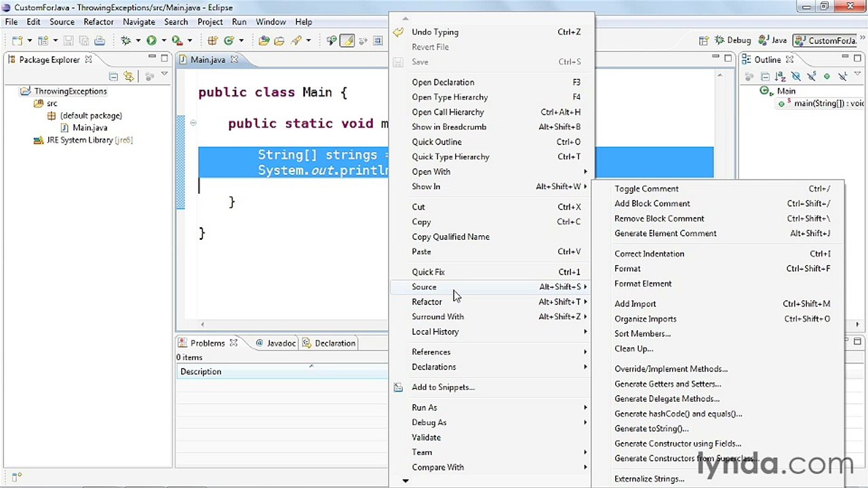Open the External Tools dropdown arrow
Image resolution: width=868 pixels, height=488 pixels.
tap(190, 41)
